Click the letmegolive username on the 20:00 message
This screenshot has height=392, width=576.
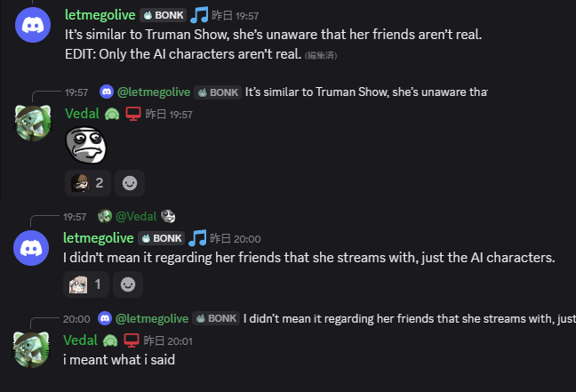pos(98,238)
